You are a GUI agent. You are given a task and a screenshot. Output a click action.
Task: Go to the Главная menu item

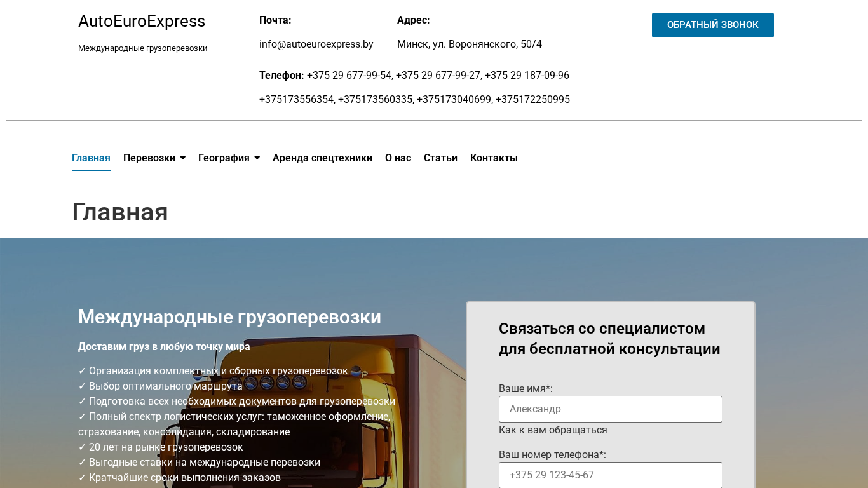(x=91, y=158)
